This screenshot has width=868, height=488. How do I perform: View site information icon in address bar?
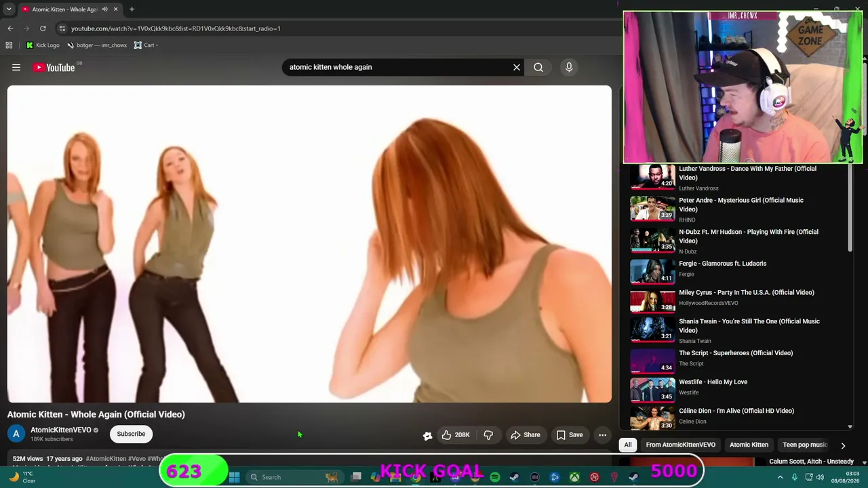(62, 28)
